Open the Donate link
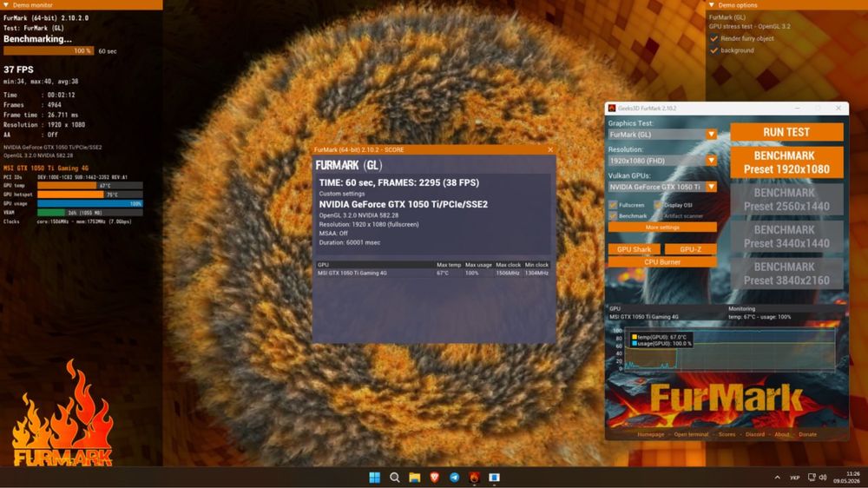 point(807,435)
